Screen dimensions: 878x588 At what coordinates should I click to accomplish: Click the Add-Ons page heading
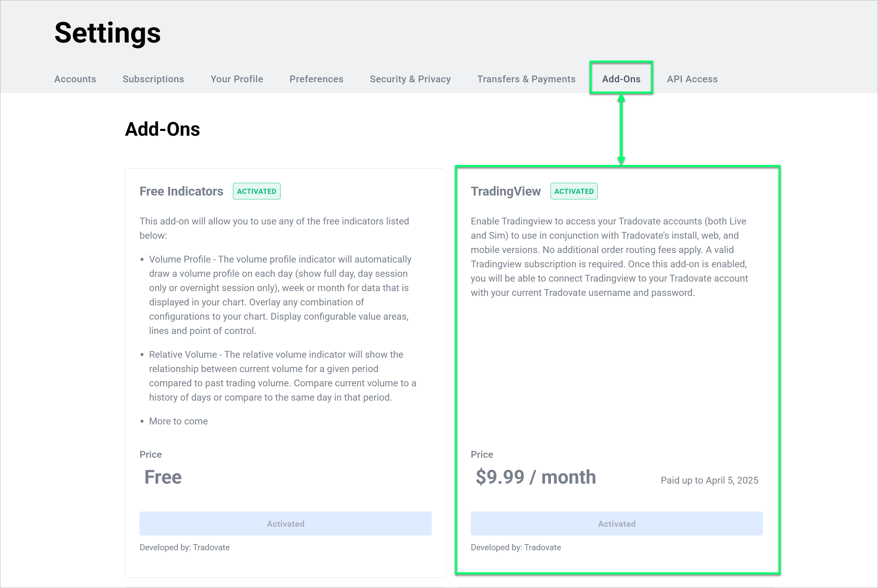162,129
